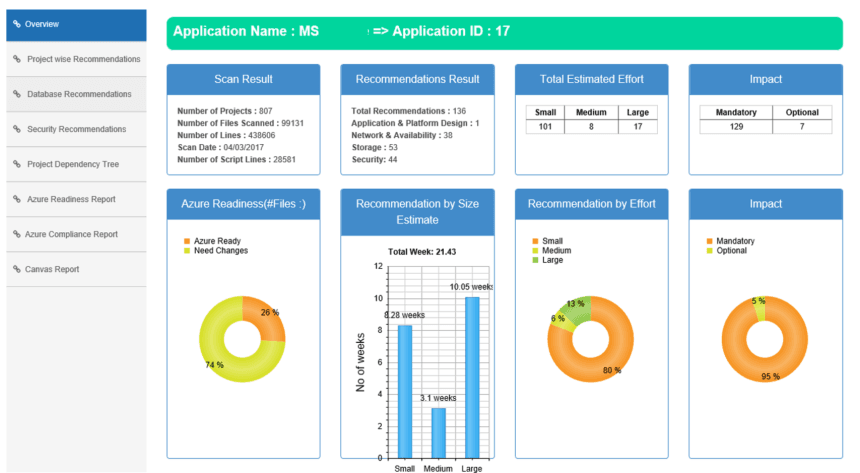Click the Mandatory column header in Impact table

click(736, 112)
